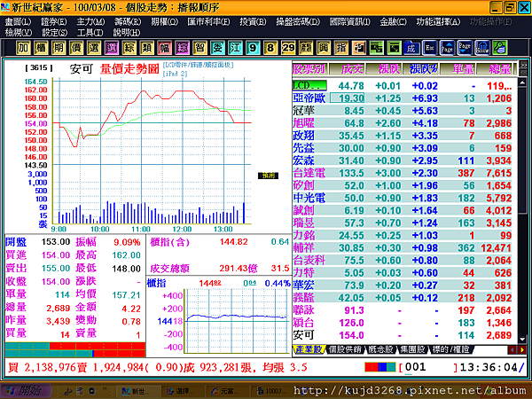
Task: Sort by the 總量 column header
Action: click(496, 69)
